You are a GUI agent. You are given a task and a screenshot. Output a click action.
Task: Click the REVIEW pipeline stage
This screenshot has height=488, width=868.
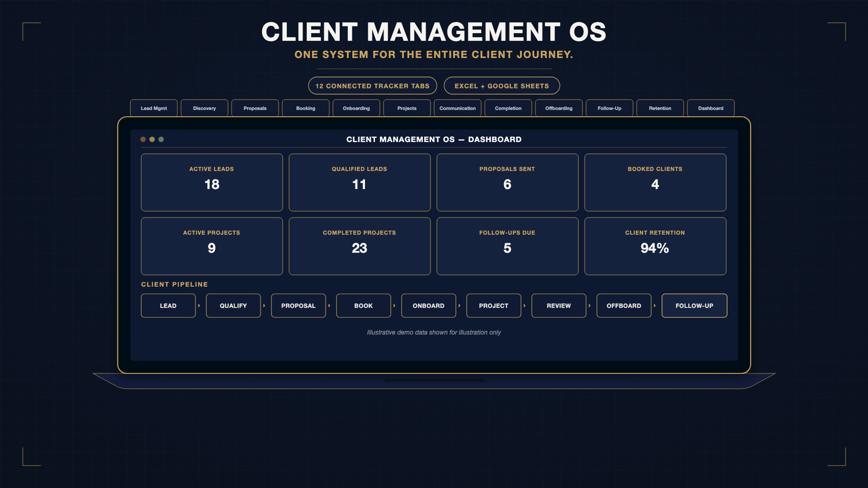(x=559, y=306)
